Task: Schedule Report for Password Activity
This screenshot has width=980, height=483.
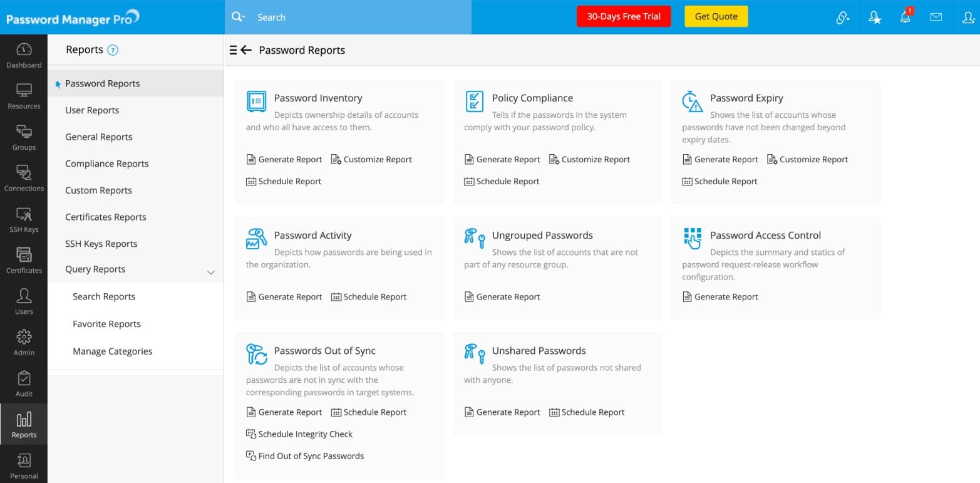Action: click(369, 297)
